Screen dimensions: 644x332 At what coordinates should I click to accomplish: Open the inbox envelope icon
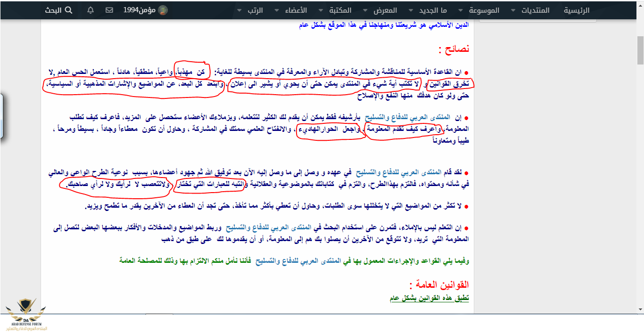(x=109, y=10)
